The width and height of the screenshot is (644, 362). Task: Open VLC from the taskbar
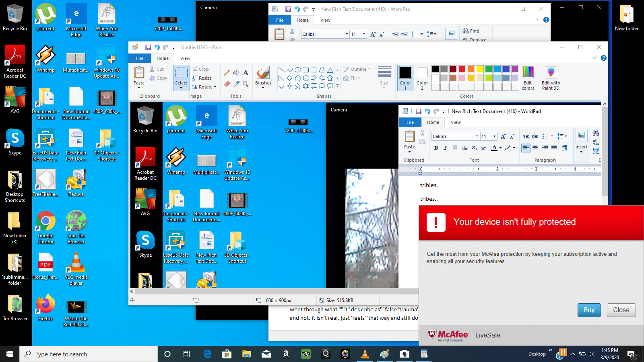pyautogui.click(x=365, y=354)
